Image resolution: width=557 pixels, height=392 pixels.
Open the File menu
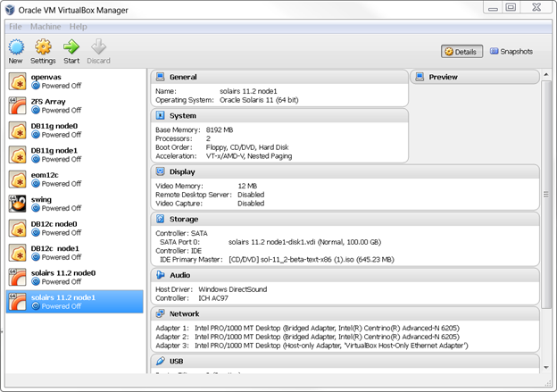[x=15, y=27]
